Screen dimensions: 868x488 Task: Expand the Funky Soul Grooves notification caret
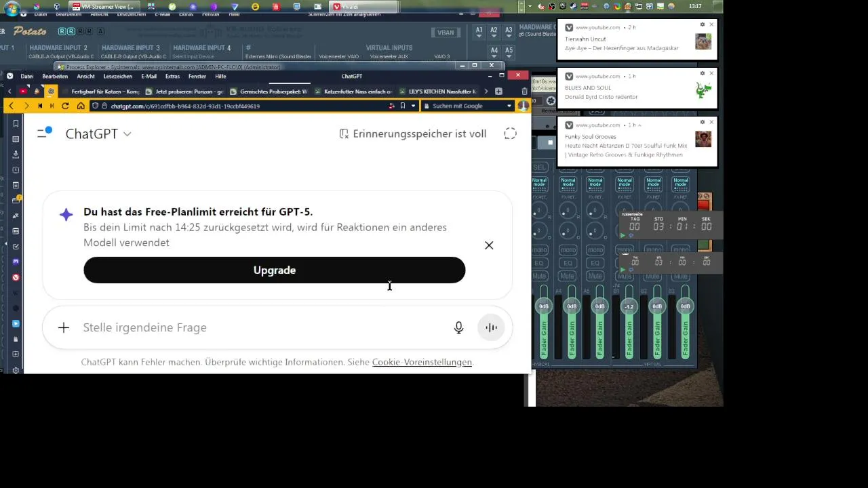[639, 125]
